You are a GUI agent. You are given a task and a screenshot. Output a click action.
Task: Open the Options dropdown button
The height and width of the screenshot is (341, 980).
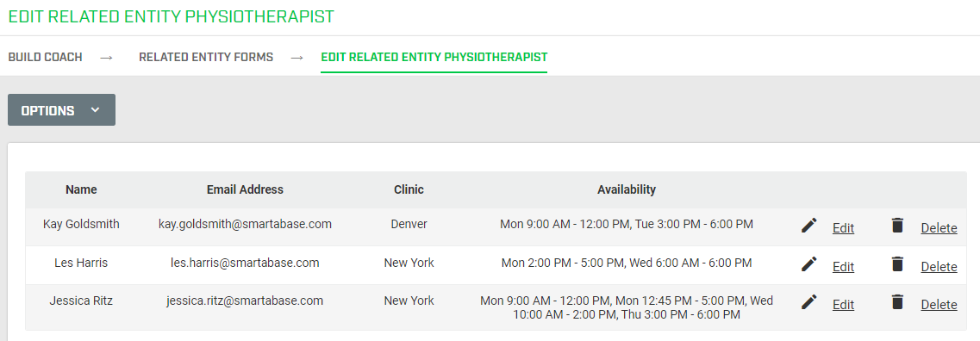[61, 110]
